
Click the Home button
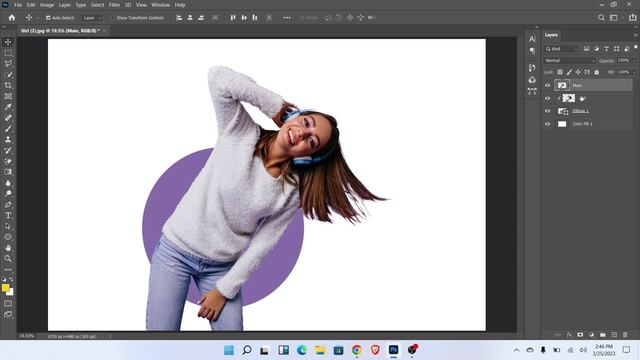coord(11,18)
